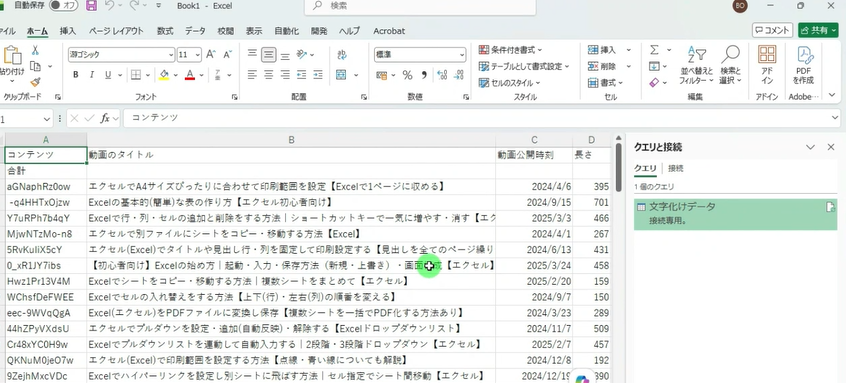Apply Percent Style number format

pos(407,75)
